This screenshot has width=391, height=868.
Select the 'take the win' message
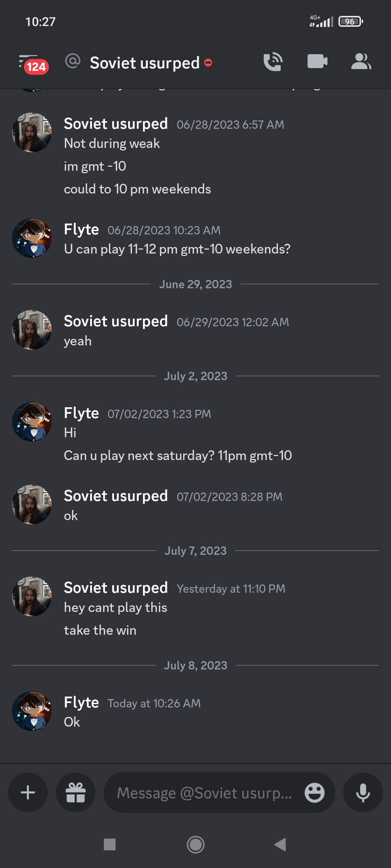[100, 630]
